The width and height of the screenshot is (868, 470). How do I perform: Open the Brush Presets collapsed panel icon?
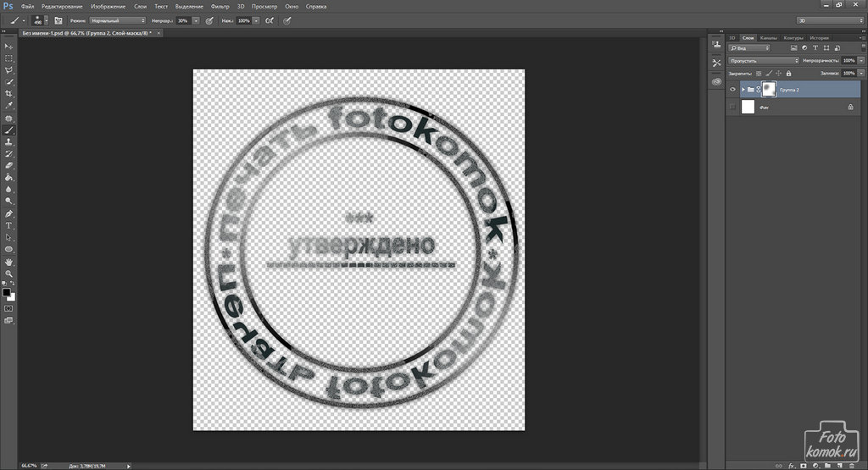(716, 45)
